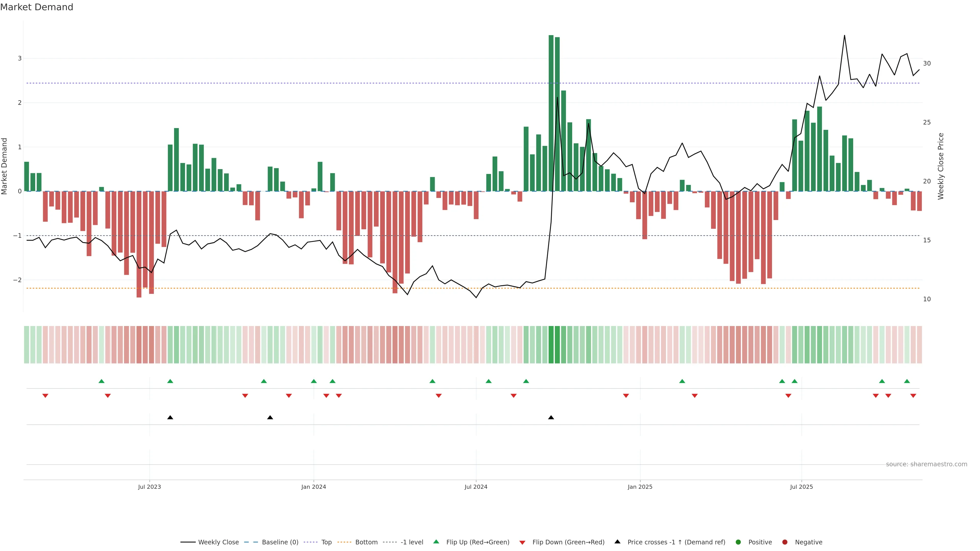Click the Flip Up green triangle legend icon
The image size is (980, 551).
click(x=436, y=542)
